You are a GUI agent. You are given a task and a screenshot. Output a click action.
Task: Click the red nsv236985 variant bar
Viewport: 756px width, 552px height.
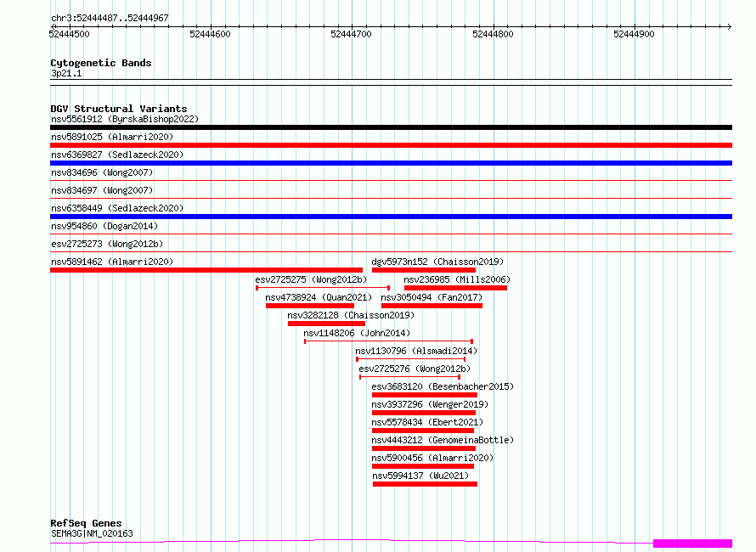pos(455,288)
